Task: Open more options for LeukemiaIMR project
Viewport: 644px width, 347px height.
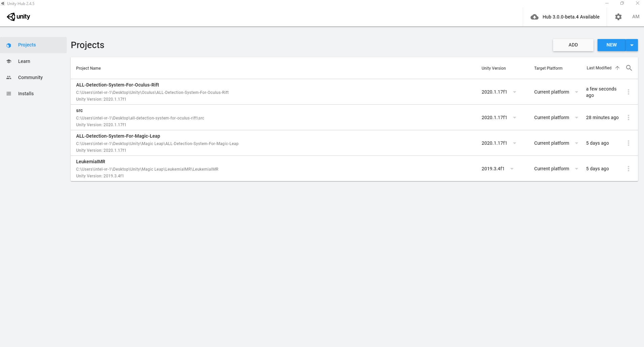Action: [628, 169]
